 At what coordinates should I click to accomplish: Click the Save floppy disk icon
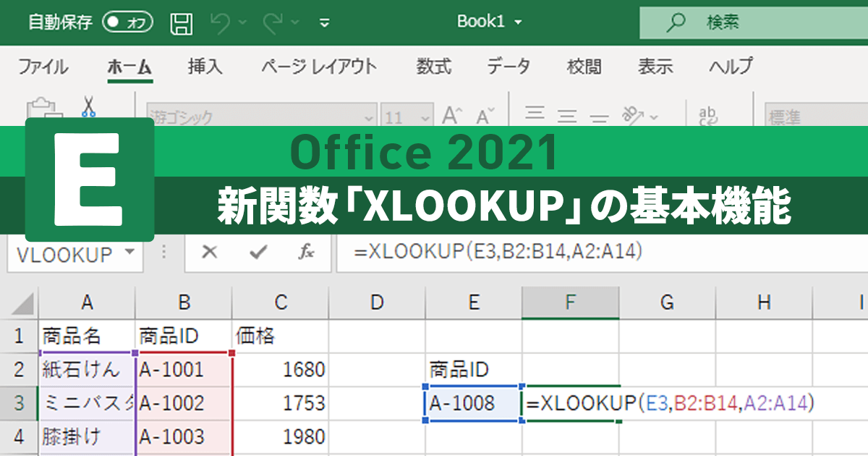tap(181, 23)
